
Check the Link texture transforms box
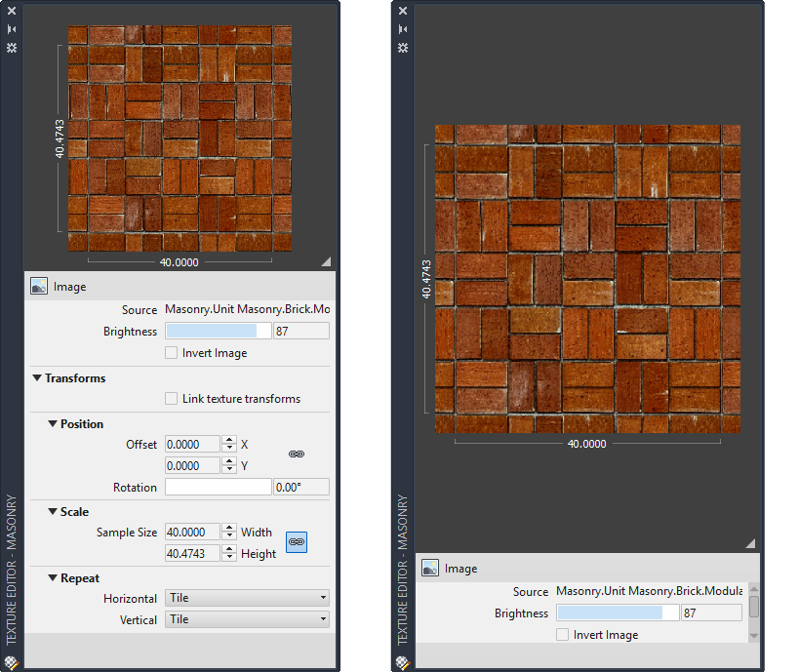[x=172, y=399]
